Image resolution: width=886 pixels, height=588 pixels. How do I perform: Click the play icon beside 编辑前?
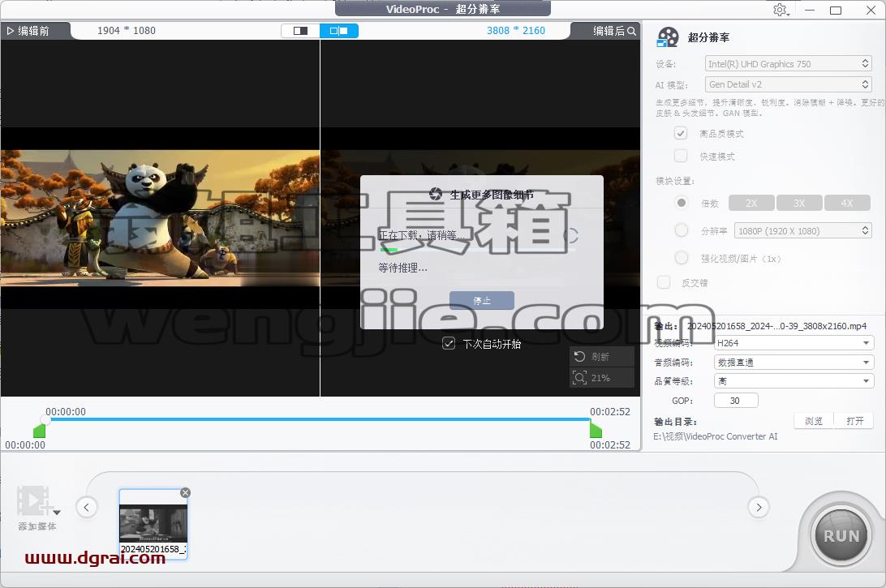click(x=11, y=31)
